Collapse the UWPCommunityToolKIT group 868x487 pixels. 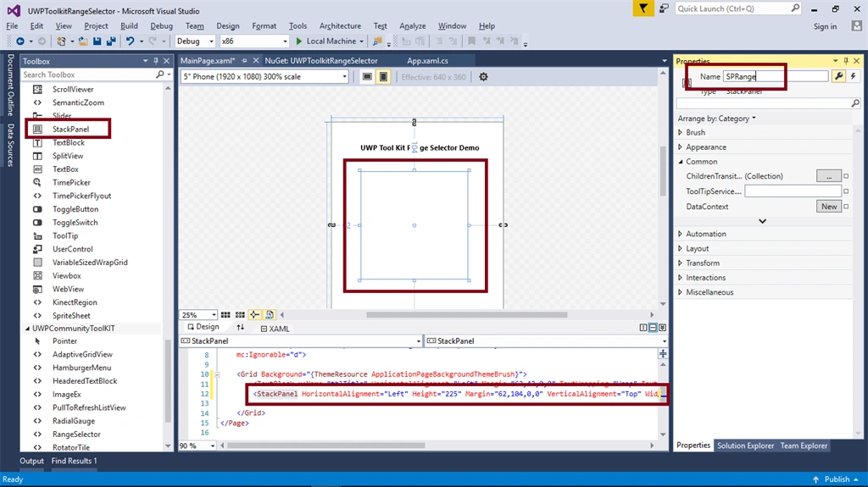(x=27, y=328)
